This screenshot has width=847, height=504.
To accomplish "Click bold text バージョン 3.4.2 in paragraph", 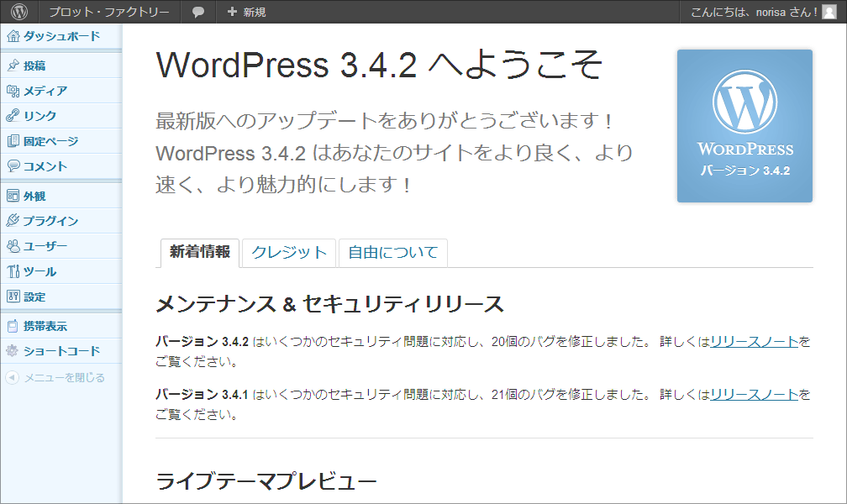I will [x=202, y=341].
